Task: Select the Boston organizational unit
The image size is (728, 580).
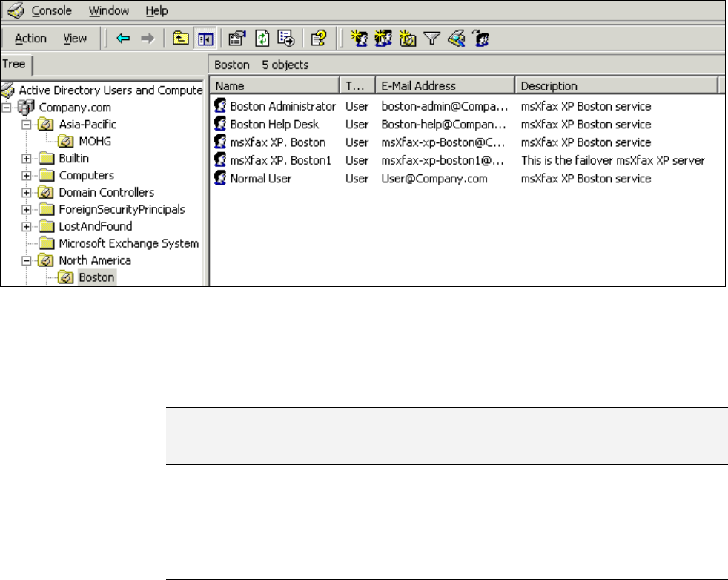Action: [x=96, y=277]
